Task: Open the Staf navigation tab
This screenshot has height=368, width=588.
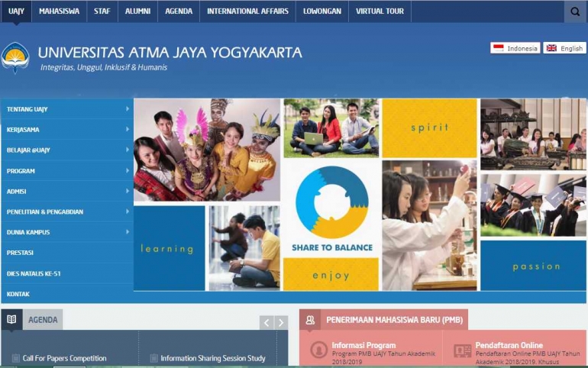Action: (x=102, y=11)
